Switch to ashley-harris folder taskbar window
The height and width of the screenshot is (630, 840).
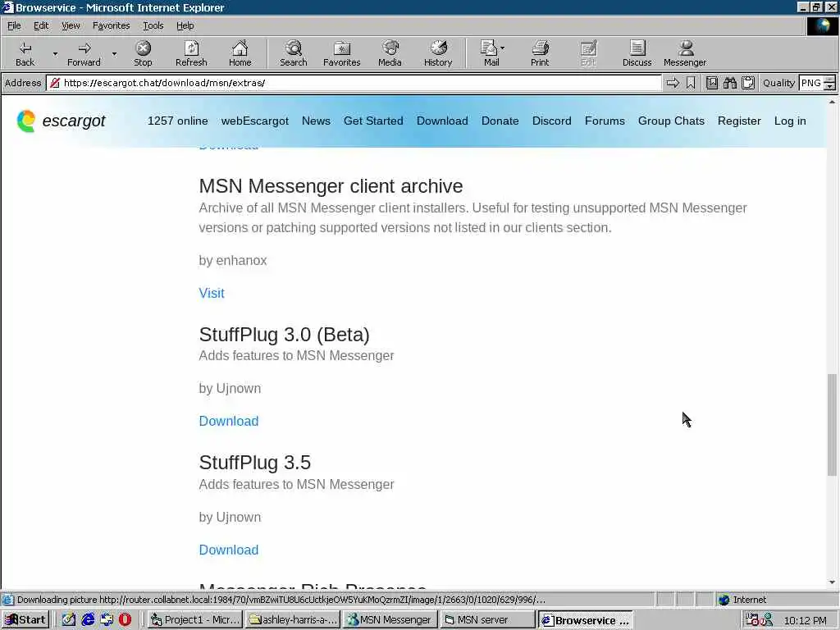tap(293, 620)
